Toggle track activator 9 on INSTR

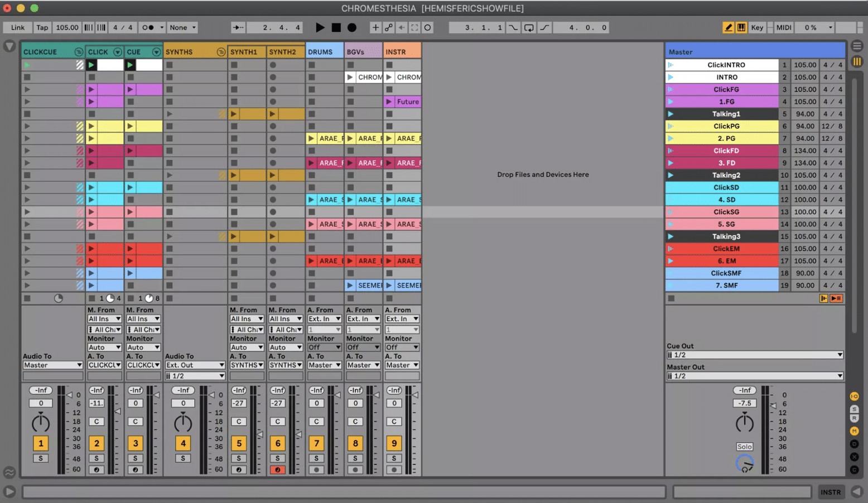tap(394, 443)
